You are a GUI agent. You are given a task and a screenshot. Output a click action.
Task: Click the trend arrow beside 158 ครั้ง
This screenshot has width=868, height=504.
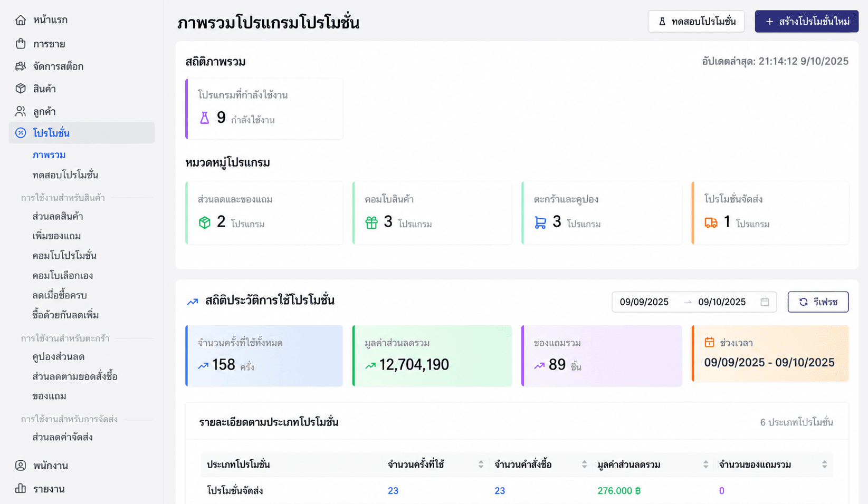point(203,365)
